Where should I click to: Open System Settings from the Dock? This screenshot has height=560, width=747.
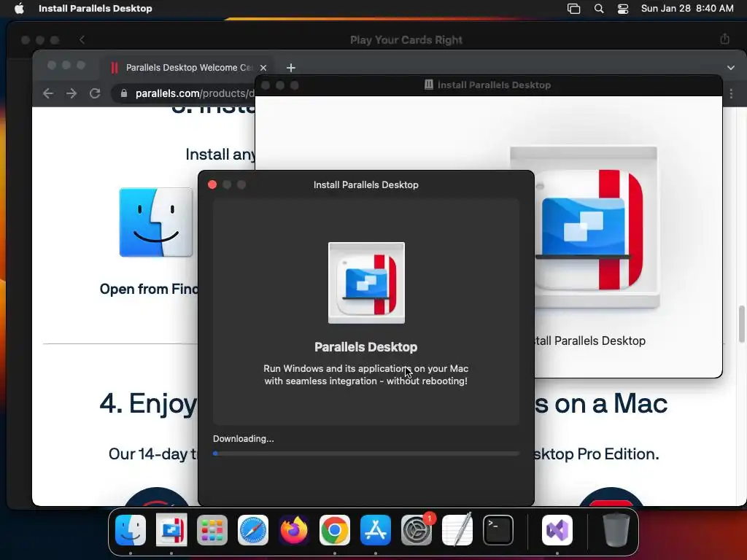point(417,530)
